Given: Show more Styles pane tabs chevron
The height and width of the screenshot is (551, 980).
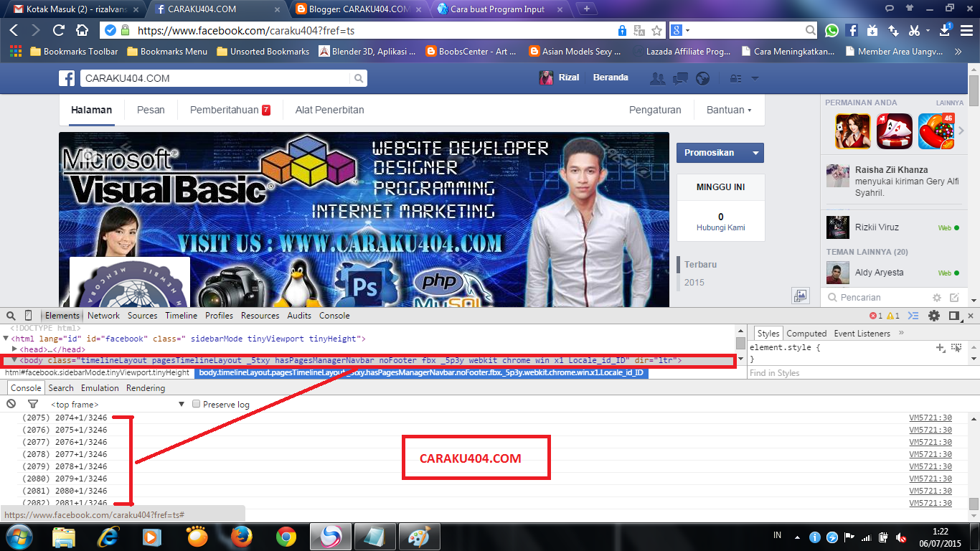Looking at the screenshot, I should click(x=902, y=333).
